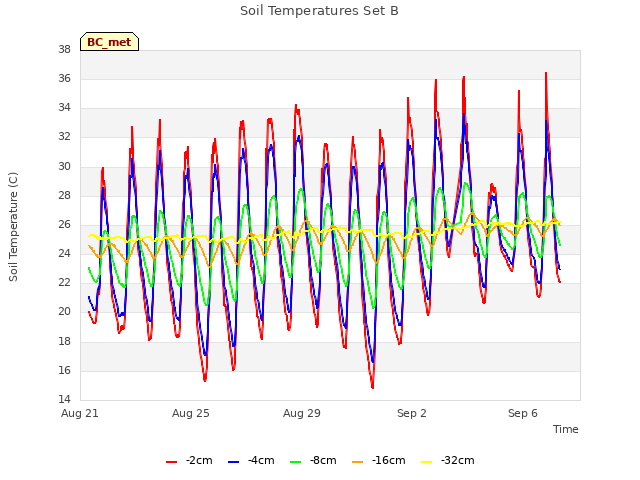Click the red -2cm legend swatch
The height and width of the screenshot is (480, 640).
pos(171,462)
